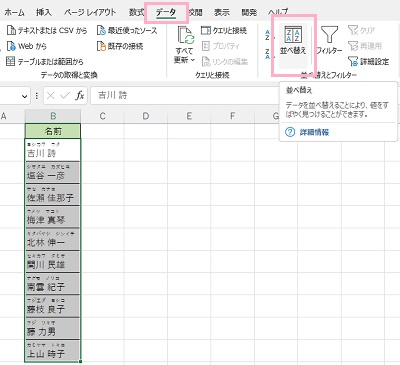Expand the Name Box dropdown arrow
Image resolution: width=400 pixels, height=365 pixels.
coord(24,96)
